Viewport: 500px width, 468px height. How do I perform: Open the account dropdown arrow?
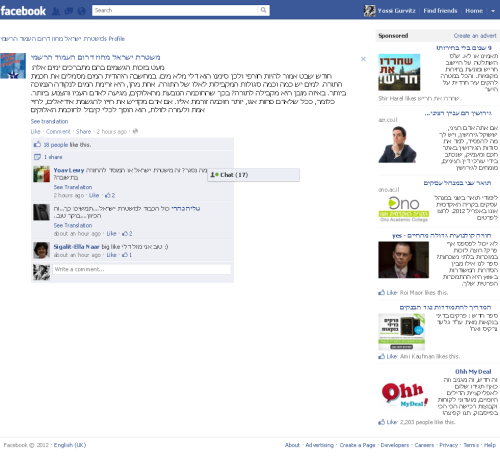coord(493,11)
